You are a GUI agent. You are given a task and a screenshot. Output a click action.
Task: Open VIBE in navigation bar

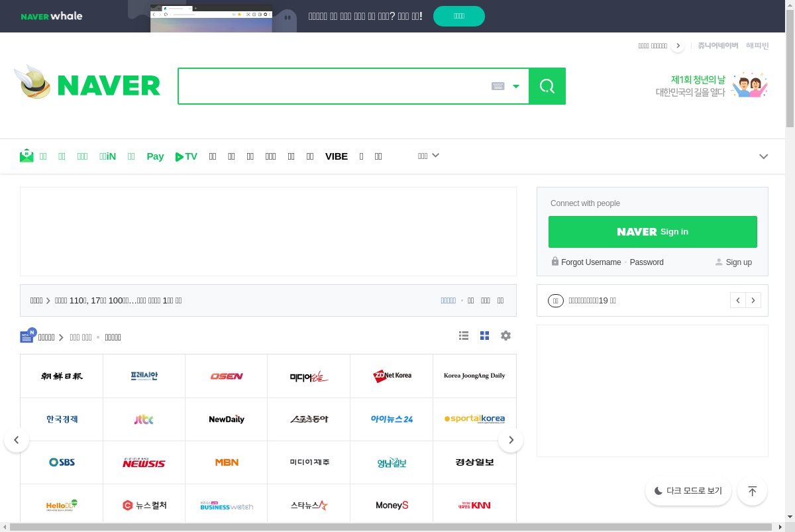337,156
